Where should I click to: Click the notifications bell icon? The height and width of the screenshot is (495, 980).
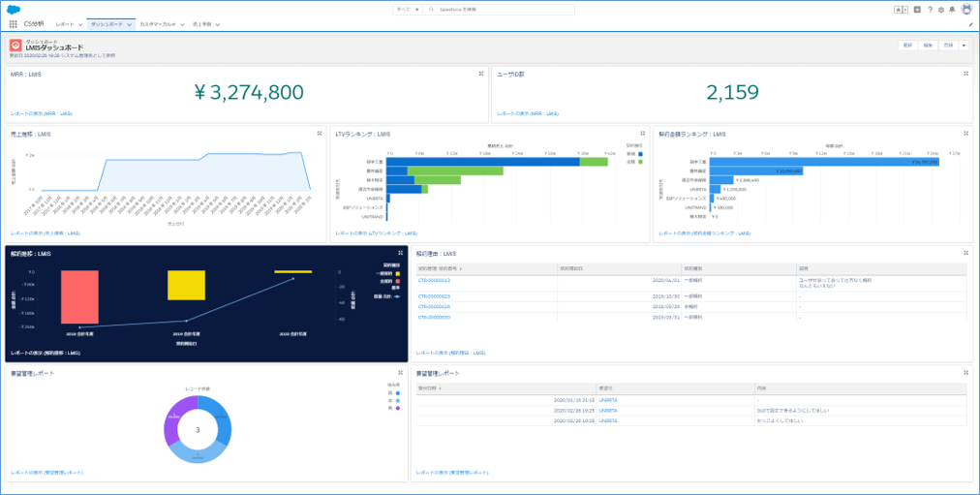(952, 10)
